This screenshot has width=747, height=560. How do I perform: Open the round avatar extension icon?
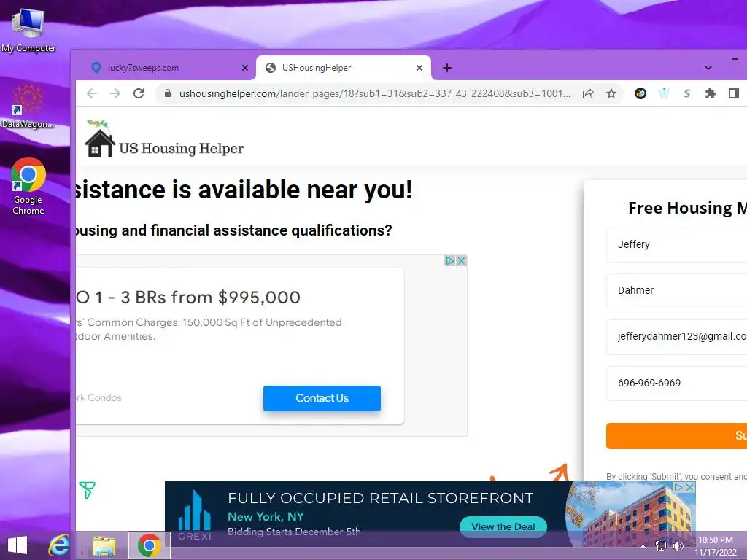[x=640, y=93]
